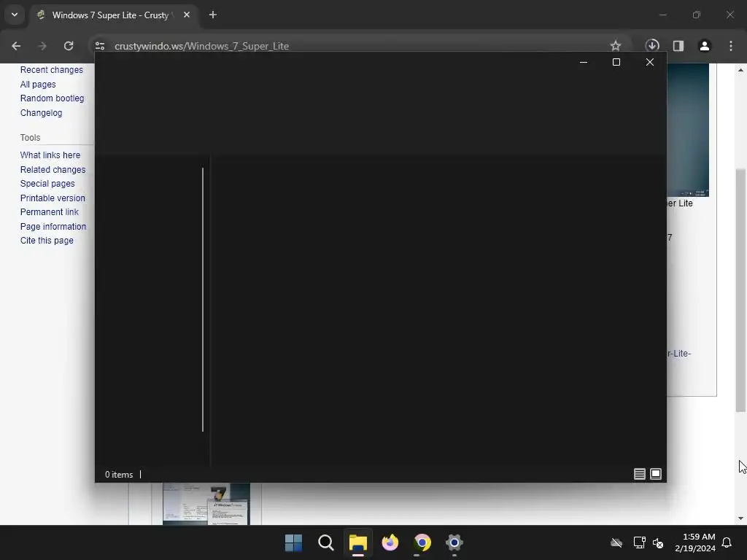This screenshot has width=747, height=560.
Task: Click the Explorer navigation pane scrollbar
Action: coord(203,300)
